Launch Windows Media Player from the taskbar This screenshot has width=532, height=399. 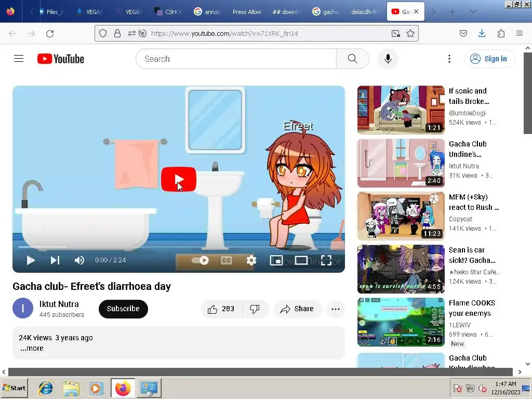97,388
